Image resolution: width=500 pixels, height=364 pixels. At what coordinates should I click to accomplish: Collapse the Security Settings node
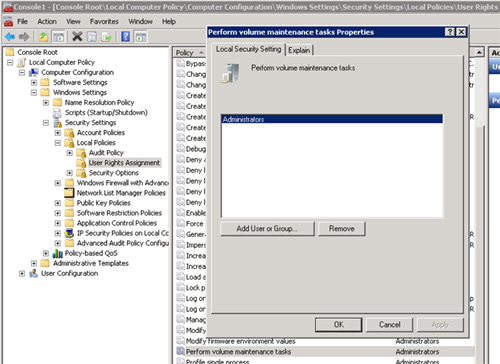[x=46, y=123]
